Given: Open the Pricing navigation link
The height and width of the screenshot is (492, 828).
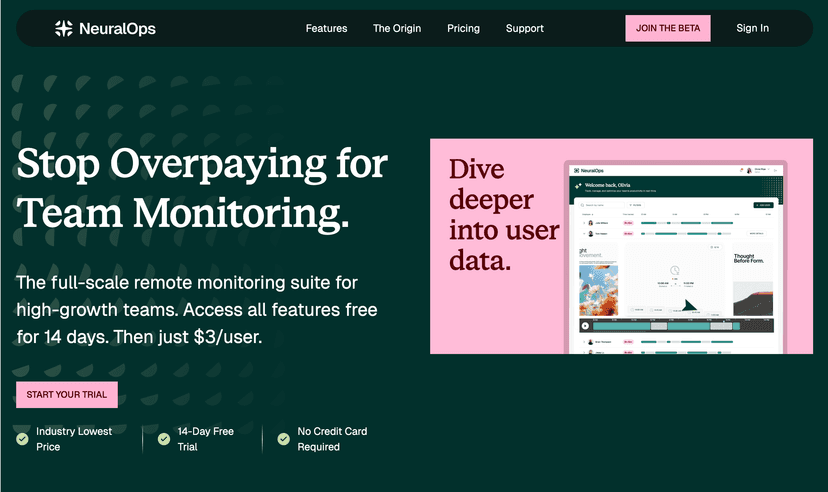Looking at the screenshot, I should point(463,28).
